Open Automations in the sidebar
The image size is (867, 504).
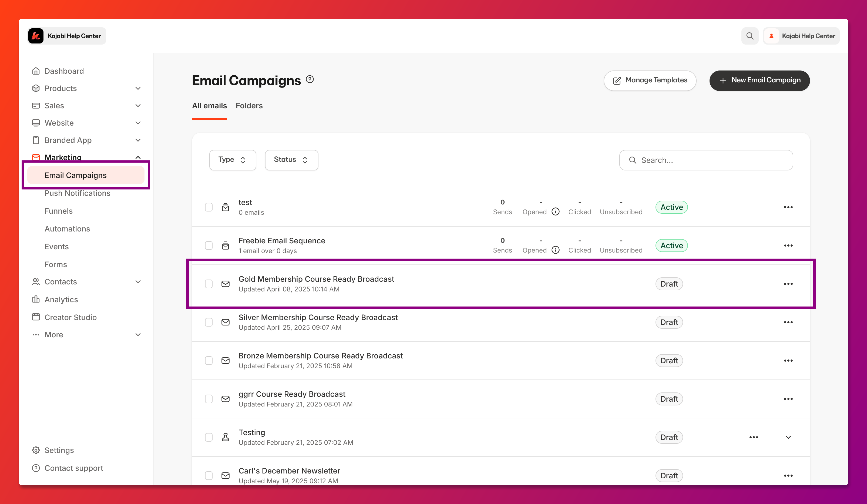67,229
